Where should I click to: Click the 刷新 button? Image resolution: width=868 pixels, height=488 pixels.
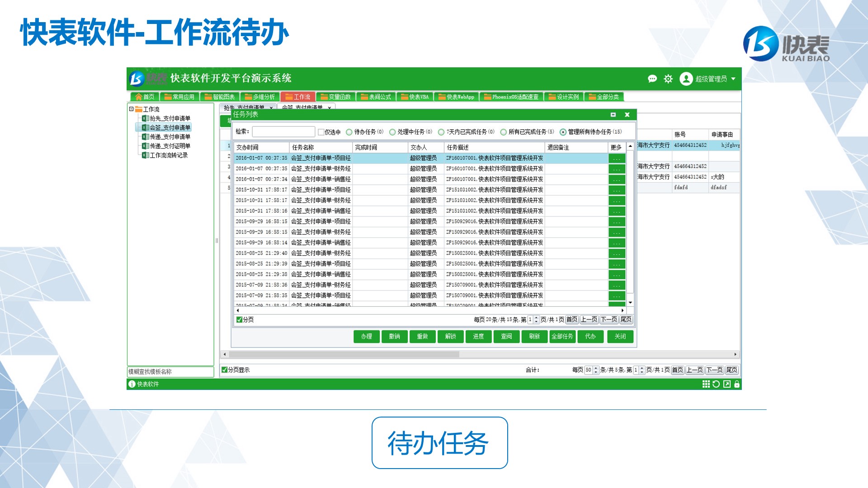535,337
